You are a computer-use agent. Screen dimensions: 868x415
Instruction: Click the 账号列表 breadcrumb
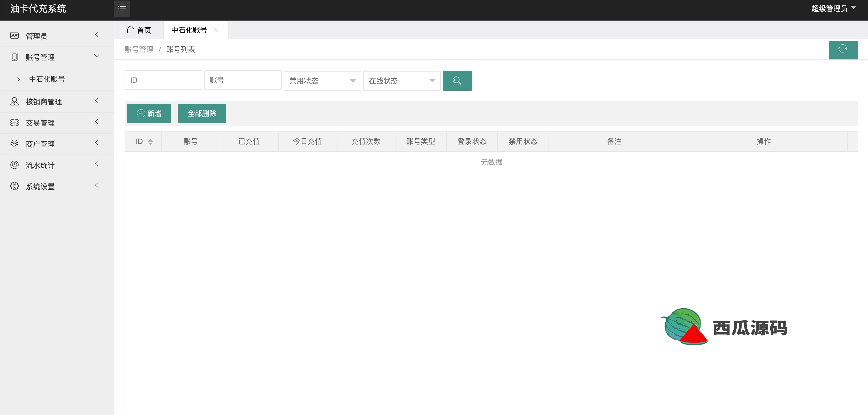(181, 50)
